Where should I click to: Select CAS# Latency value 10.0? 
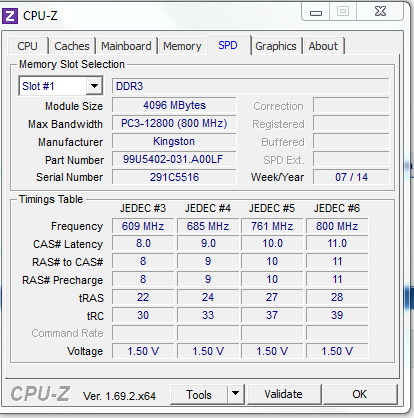click(x=272, y=243)
